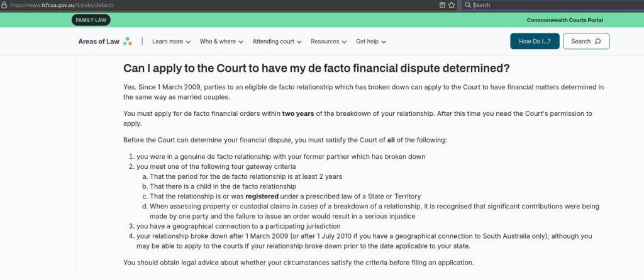This screenshot has height=279, width=644.
Task: Click the browser search magnifier icon
Action: [x=467, y=5]
